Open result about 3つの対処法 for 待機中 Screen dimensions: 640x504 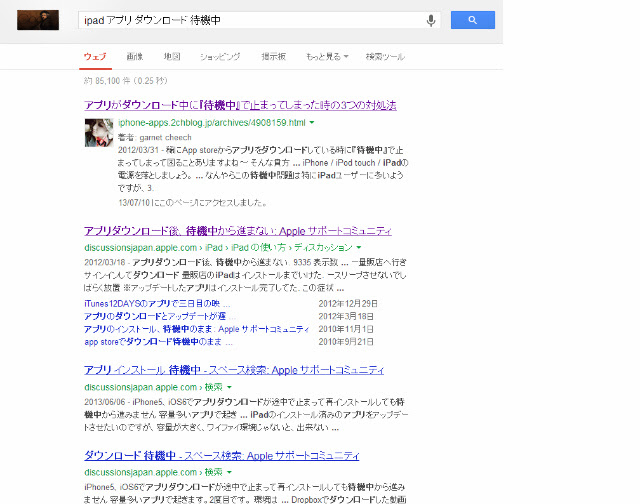(240, 105)
